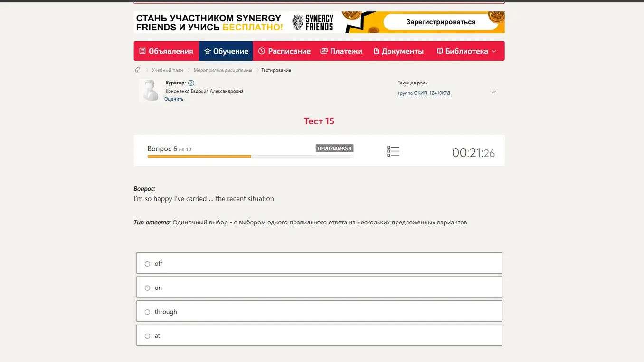This screenshot has height=362, width=644.
Task: Click the ПРОПУЩЕНО: 0 badge
Action: point(334,149)
